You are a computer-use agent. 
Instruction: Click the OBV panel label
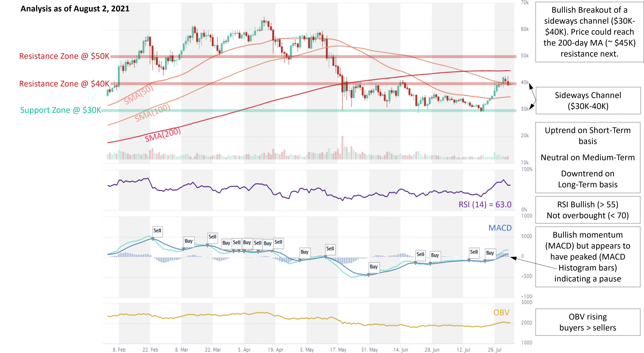pyautogui.click(x=501, y=312)
